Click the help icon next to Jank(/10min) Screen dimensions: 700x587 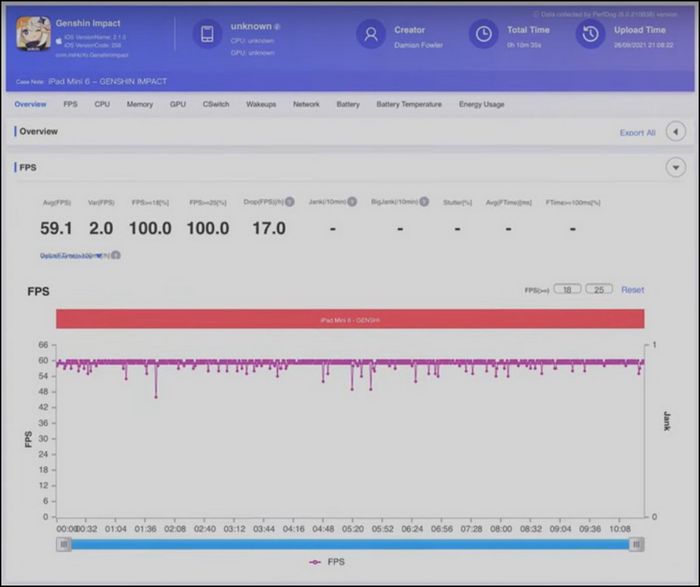tap(352, 202)
